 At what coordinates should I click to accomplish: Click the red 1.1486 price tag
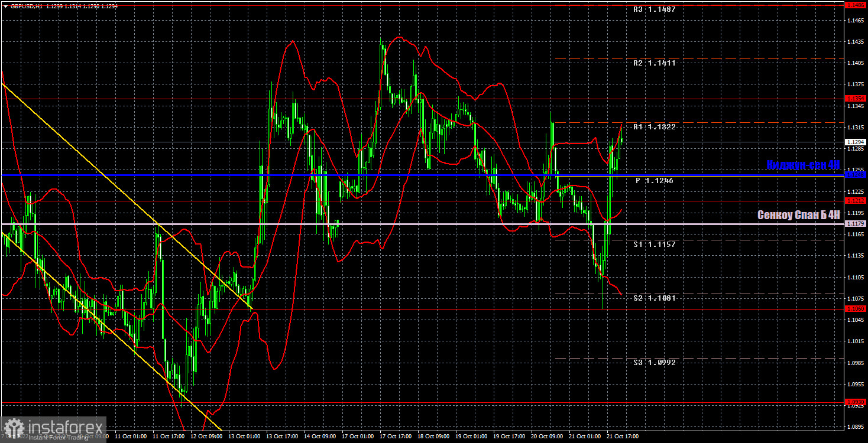[856, 5]
